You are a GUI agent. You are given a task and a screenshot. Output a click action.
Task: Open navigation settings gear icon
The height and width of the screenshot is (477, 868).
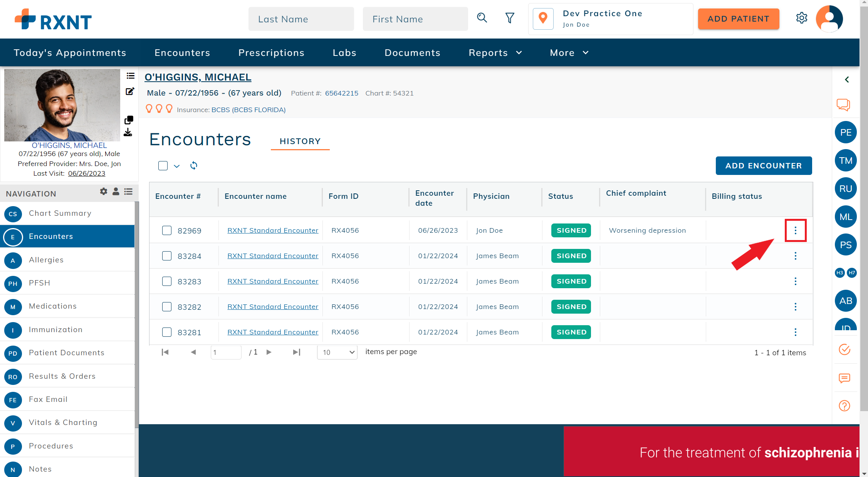point(104,191)
